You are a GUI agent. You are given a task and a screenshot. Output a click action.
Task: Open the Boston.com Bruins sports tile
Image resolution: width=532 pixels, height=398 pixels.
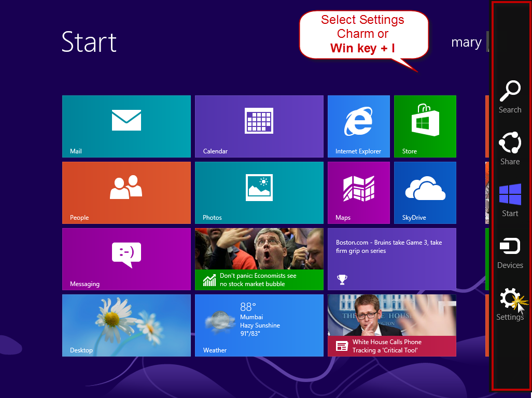click(x=392, y=259)
